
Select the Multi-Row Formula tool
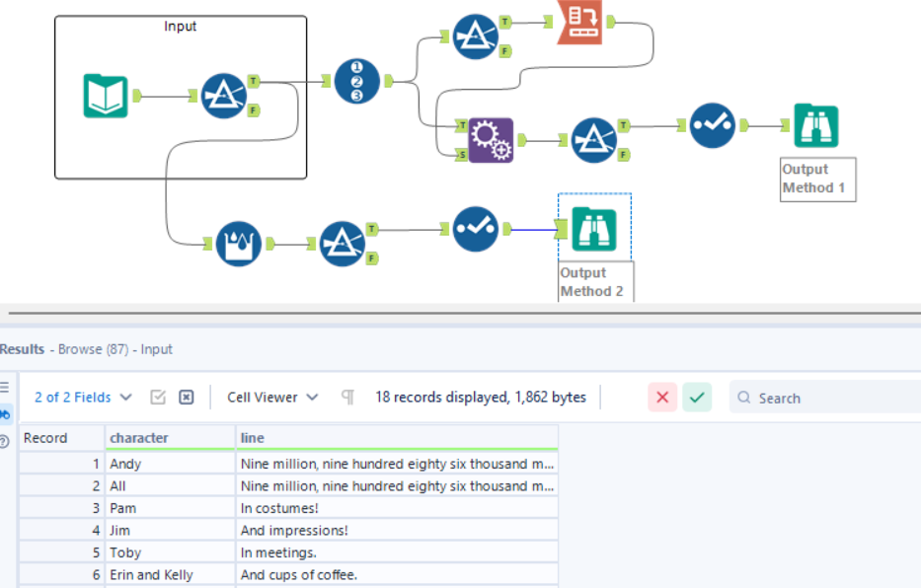(239, 244)
